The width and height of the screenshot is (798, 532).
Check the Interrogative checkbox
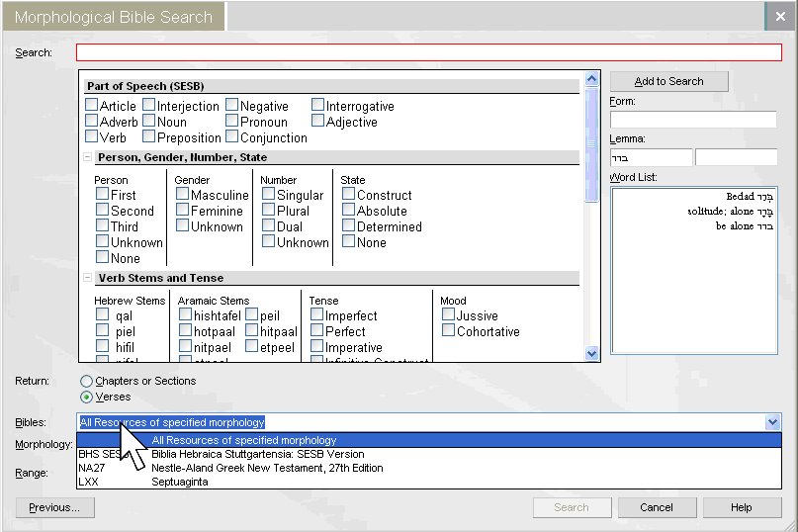pyautogui.click(x=318, y=105)
